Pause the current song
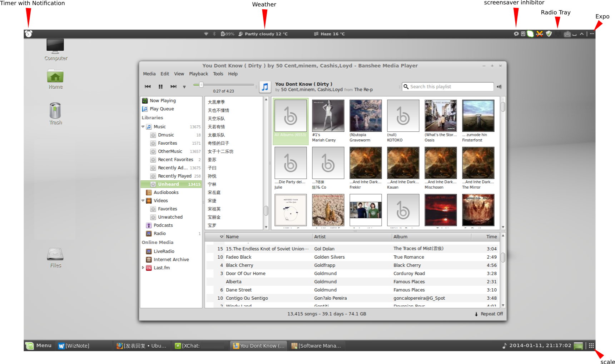 tap(160, 86)
